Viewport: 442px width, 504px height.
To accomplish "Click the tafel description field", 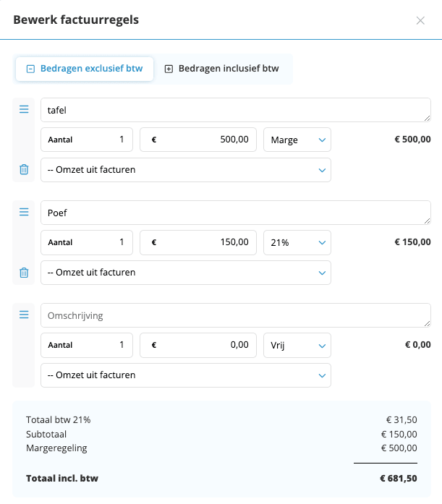I will click(235, 110).
